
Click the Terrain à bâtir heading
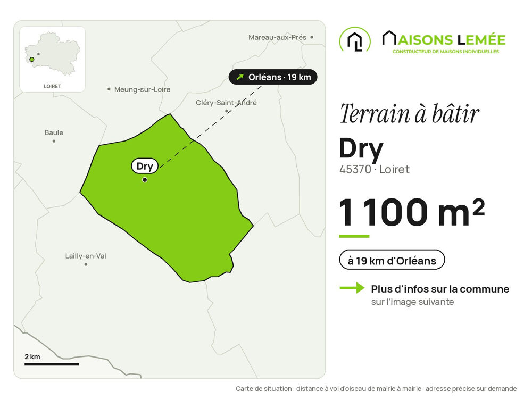[x=410, y=114]
